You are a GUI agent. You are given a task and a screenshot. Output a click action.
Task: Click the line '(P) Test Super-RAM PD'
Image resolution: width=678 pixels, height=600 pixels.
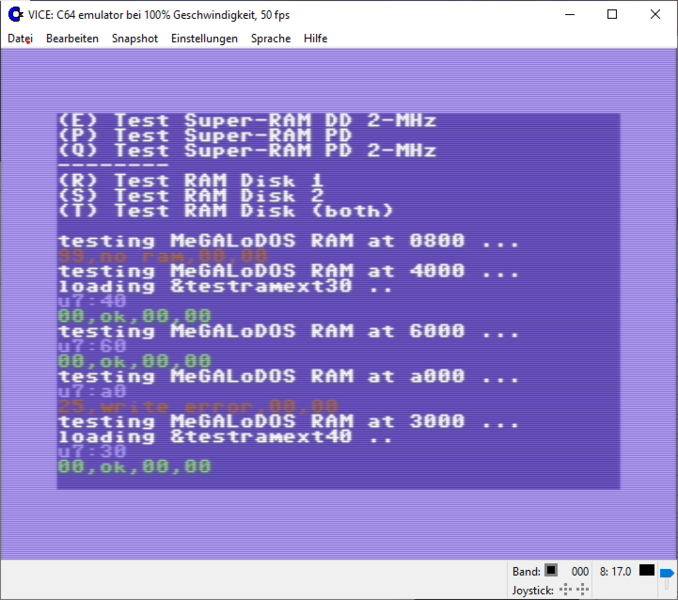point(205,135)
